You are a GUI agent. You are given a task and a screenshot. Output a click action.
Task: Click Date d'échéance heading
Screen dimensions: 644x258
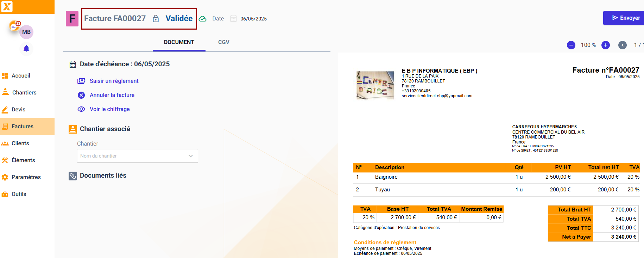(x=125, y=64)
